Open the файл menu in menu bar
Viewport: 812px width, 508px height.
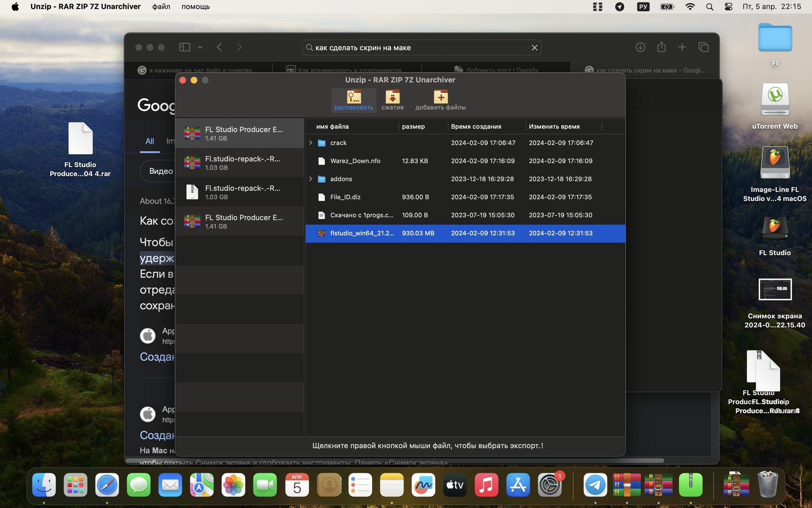[x=161, y=7]
